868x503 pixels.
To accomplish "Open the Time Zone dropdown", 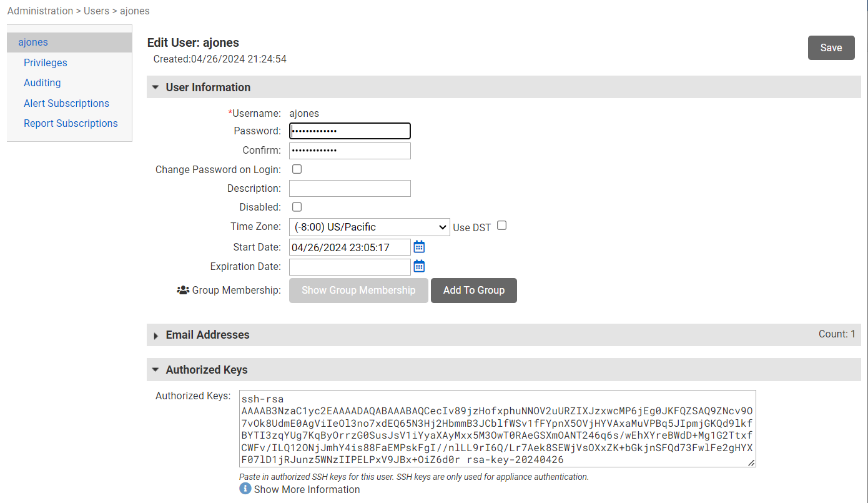I will coord(370,227).
